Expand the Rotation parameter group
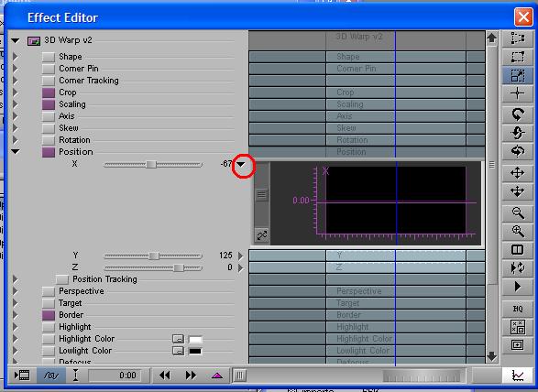Image resolution: width=538 pixels, height=392 pixels. (15, 139)
